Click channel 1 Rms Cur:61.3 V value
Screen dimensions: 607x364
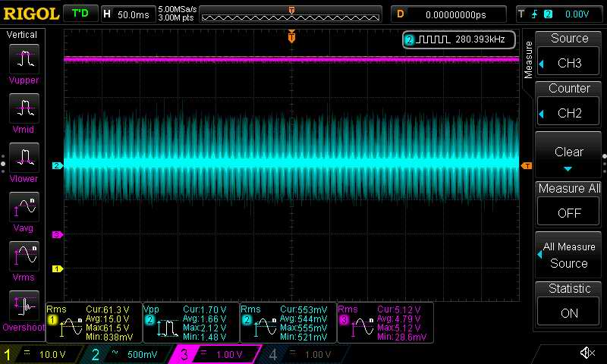click(108, 309)
